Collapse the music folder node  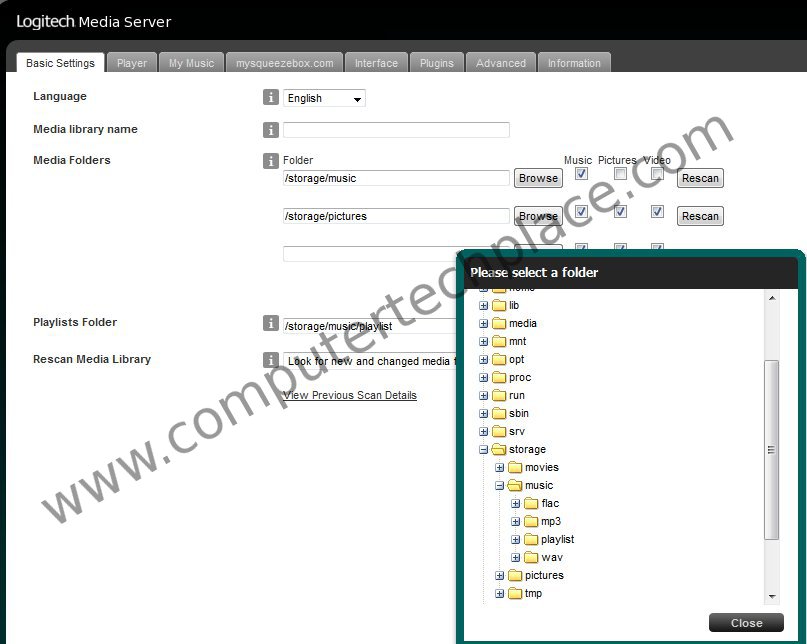click(499, 486)
